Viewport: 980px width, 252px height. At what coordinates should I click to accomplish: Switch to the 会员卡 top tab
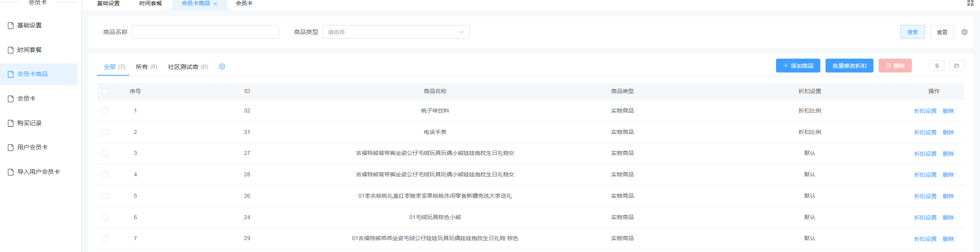click(244, 3)
